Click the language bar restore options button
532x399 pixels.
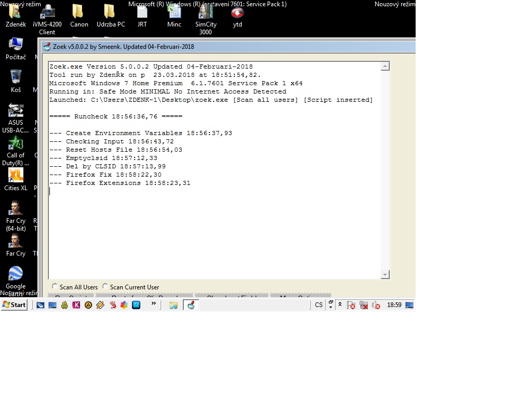tap(331, 302)
